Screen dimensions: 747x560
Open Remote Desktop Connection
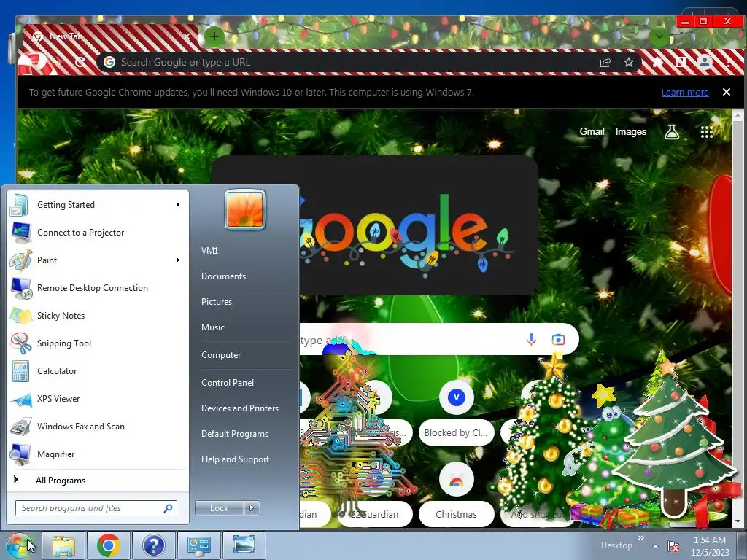click(x=98, y=287)
